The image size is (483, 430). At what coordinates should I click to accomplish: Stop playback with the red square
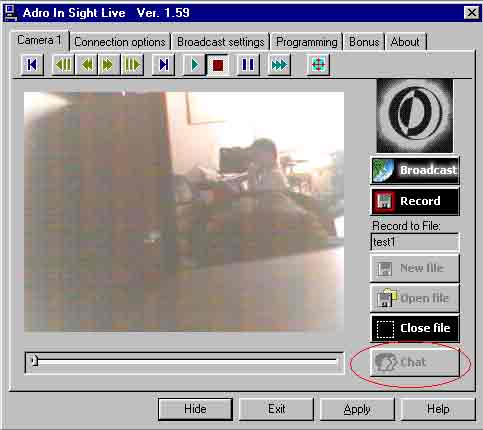point(218,65)
